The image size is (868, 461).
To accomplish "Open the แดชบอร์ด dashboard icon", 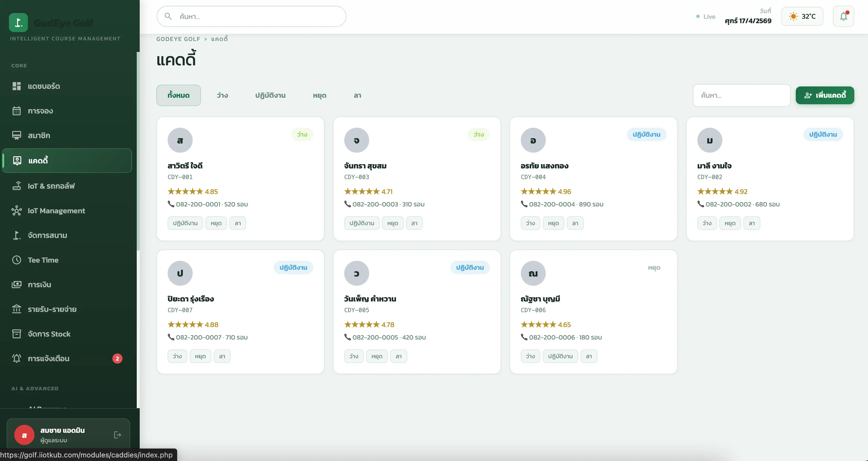I will [x=17, y=86].
